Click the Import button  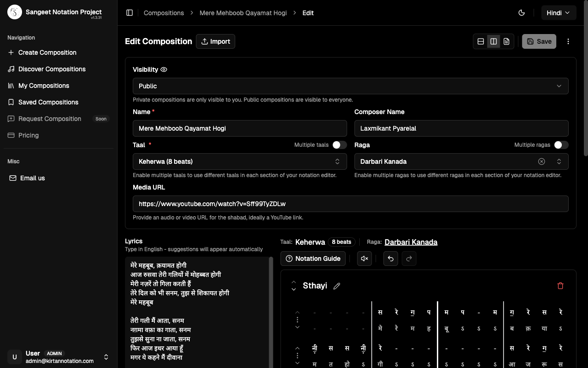pos(215,41)
